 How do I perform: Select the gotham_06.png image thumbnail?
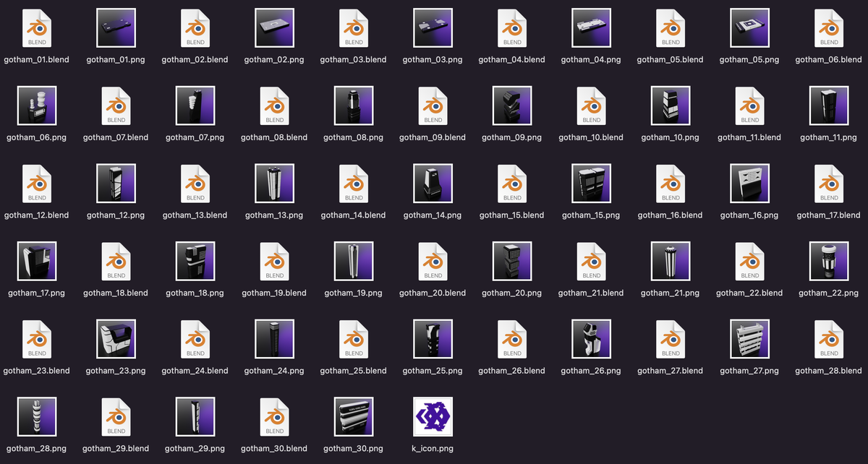(37, 106)
